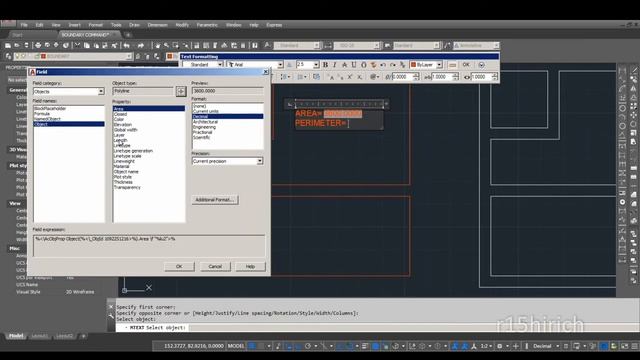This screenshot has height=360, width=640.
Task: Click the main toolbar Redo arrow
Action: [141, 45]
